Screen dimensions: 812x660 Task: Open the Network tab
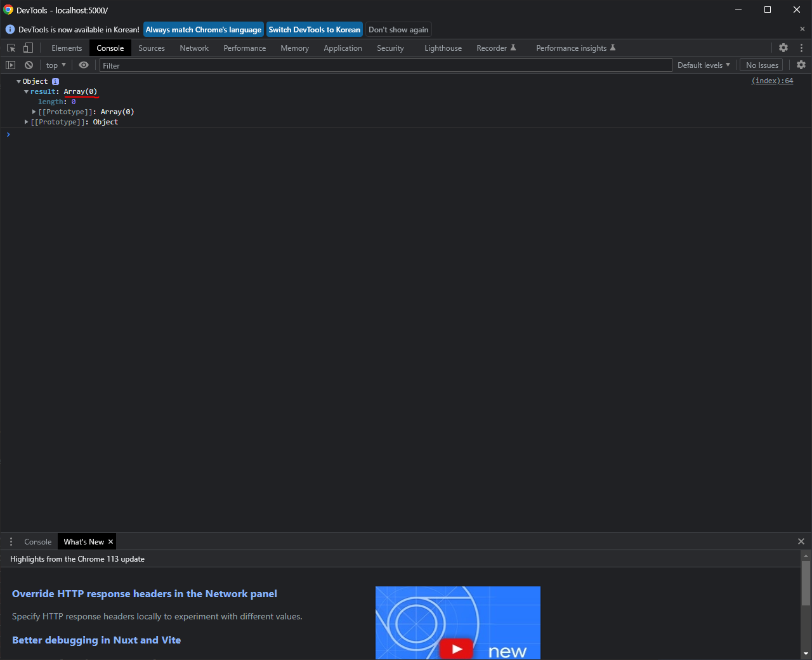point(194,48)
